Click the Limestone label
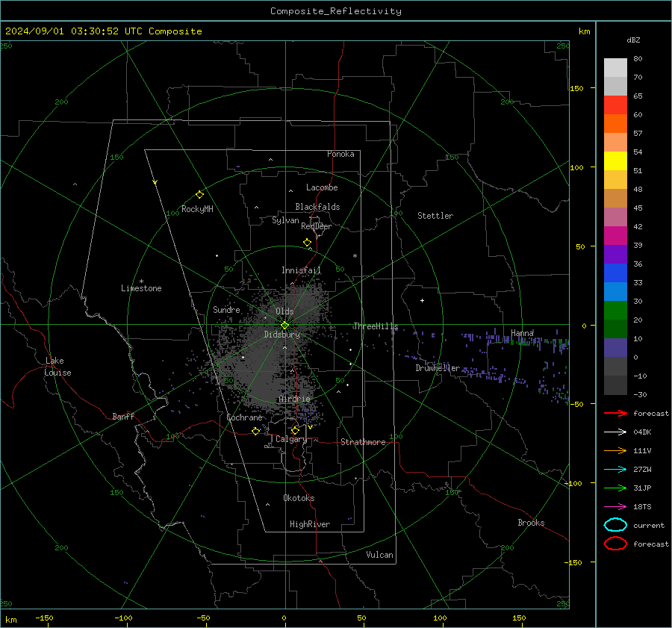This screenshot has width=672, height=628. point(141,288)
